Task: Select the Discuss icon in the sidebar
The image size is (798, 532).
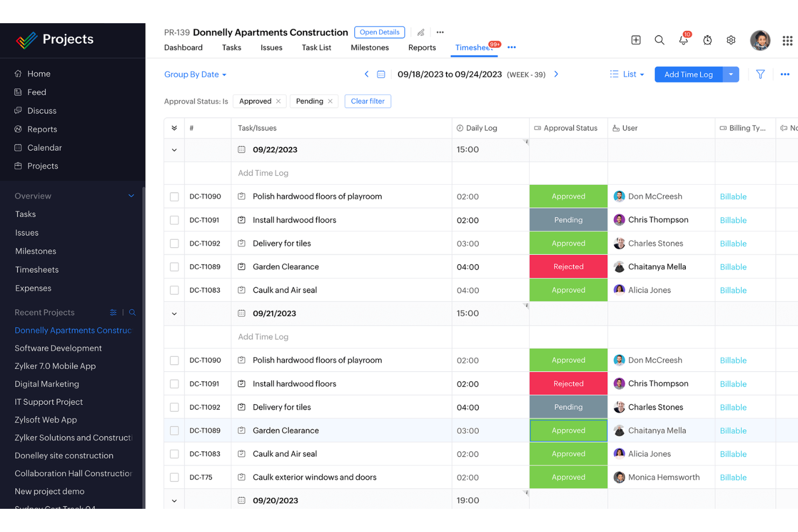Action: (18, 110)
